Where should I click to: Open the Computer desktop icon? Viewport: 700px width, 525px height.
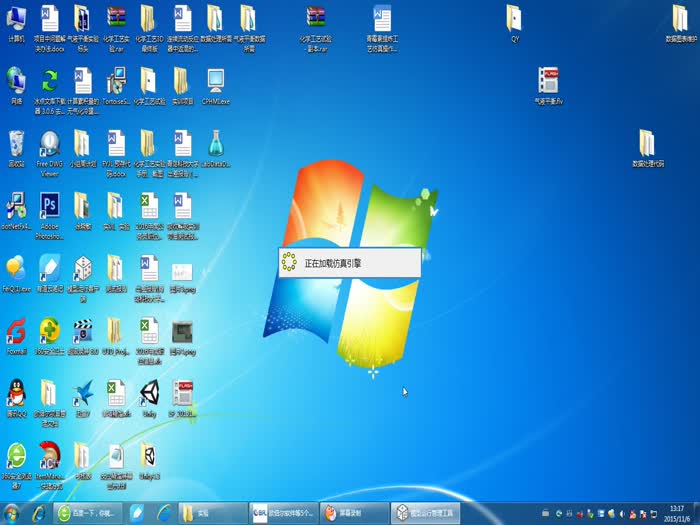(16, 19)
